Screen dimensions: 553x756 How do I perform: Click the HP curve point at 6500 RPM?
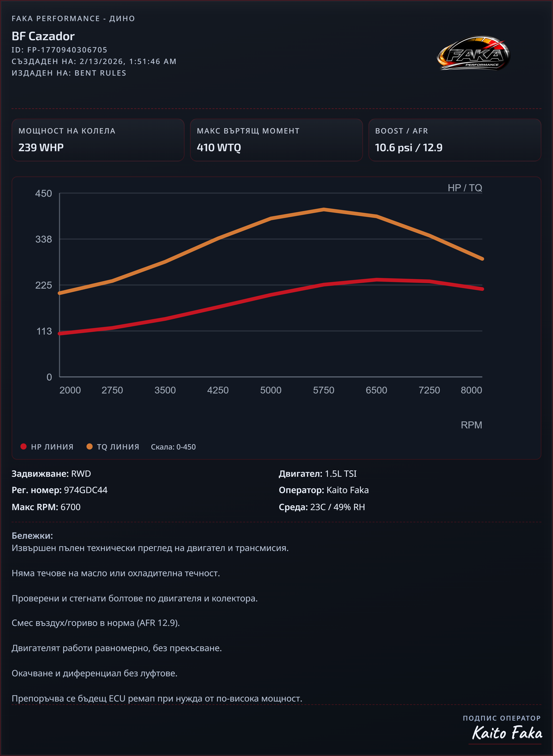point(377,280)
